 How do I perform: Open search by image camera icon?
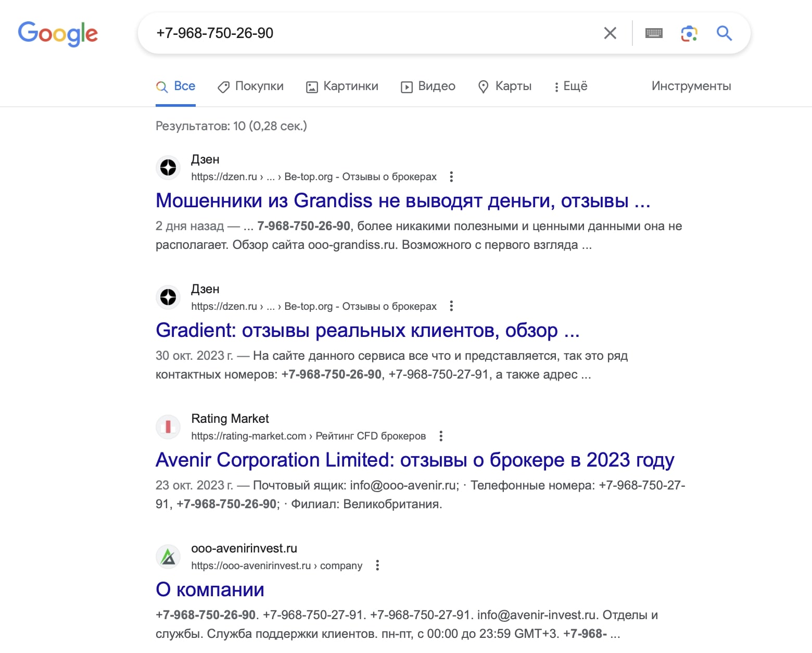[689, 33]
